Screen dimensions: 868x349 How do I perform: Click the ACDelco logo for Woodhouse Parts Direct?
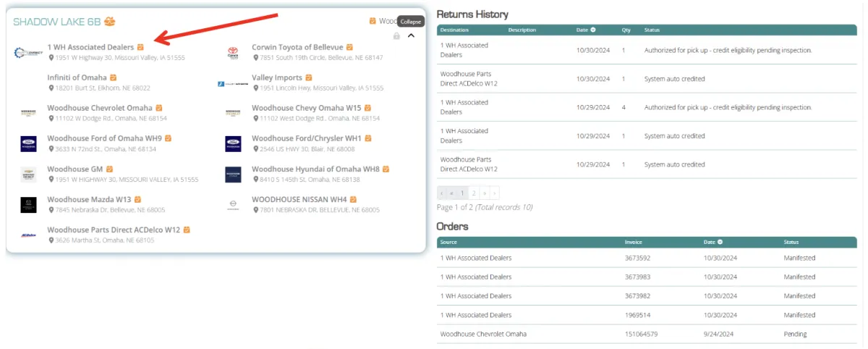[x=28, y=235]
